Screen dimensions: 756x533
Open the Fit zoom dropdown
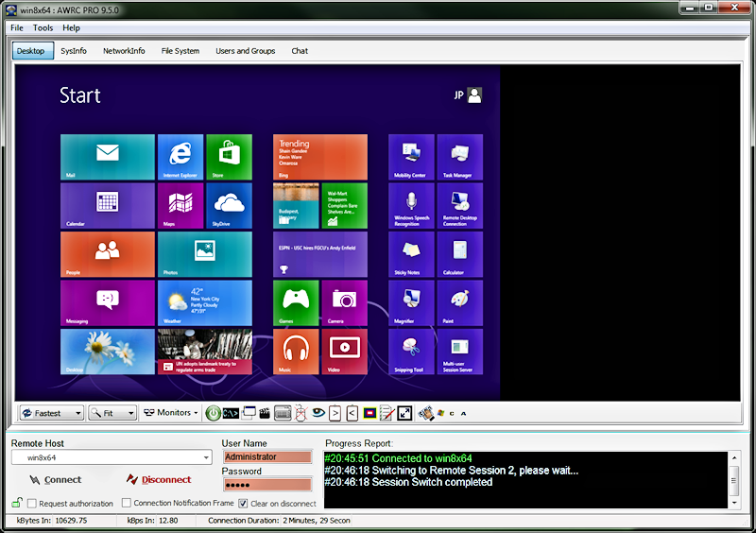click(112, 413)
